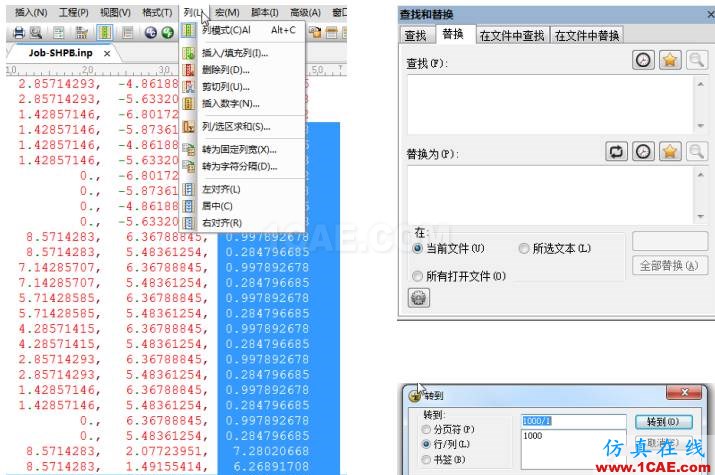Screen dimensions: 715x475
Task: Choose 插入/填充列(I)... menu entry
Action: 243,53
